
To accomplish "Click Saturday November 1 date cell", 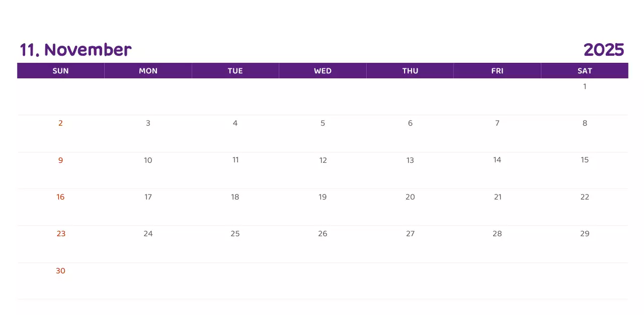I will (x=585, y=86).
